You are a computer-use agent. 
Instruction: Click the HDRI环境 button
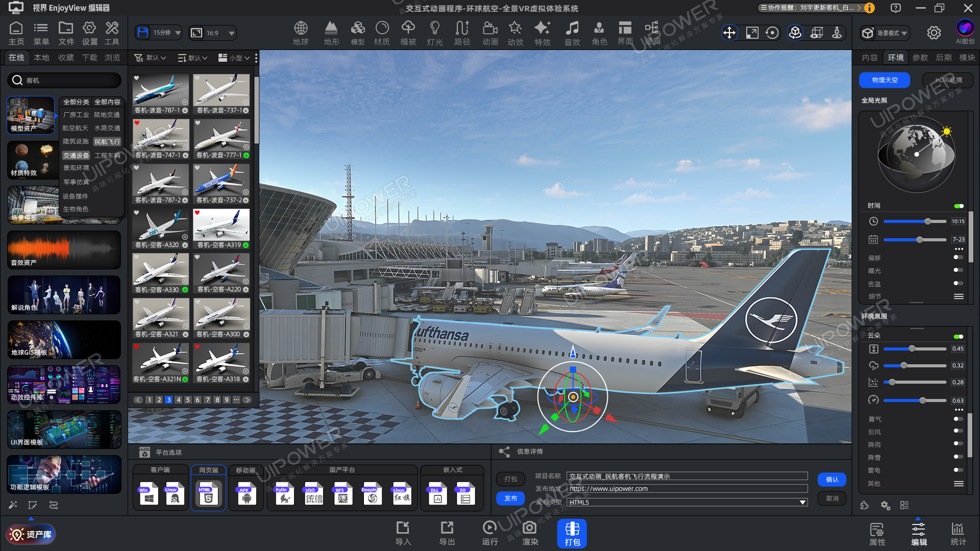click(948, 80)
